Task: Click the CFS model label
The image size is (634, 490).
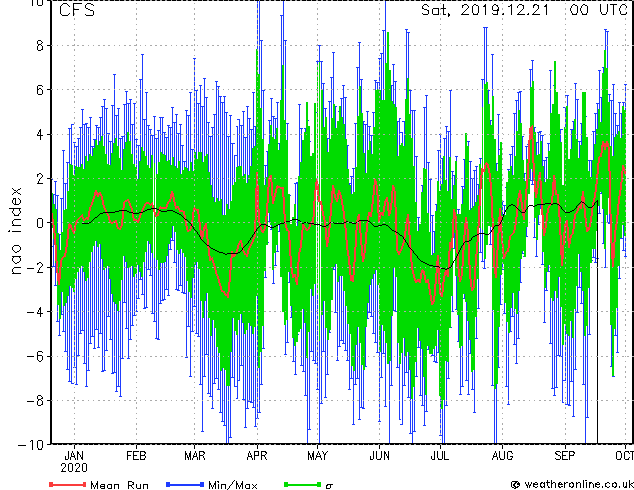Action: point(77,10)
